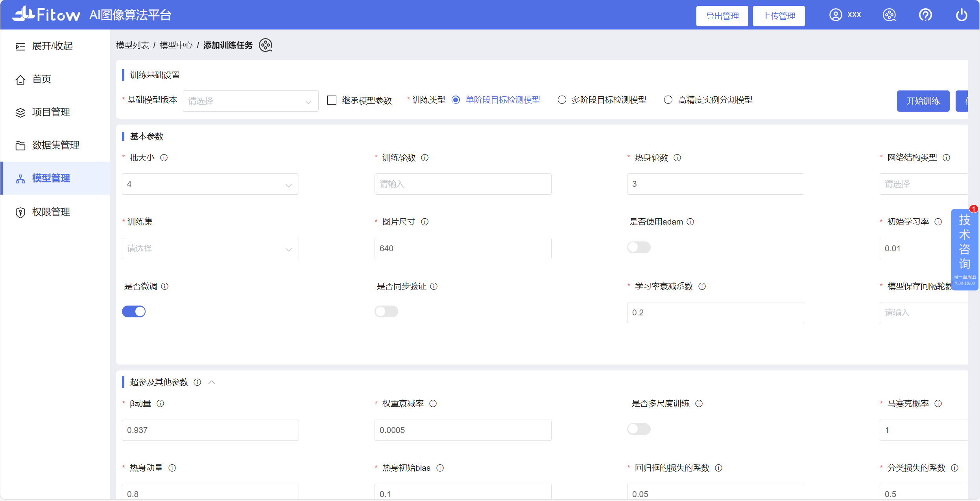
Task: Show info tooltip for β动量
Action: [161, 403]
